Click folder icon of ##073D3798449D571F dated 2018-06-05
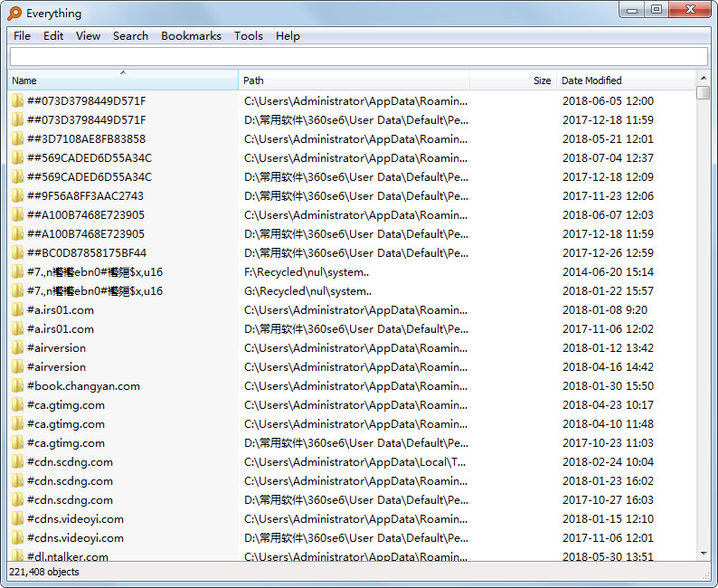This screenshot has width=718, height=588. 17,100
